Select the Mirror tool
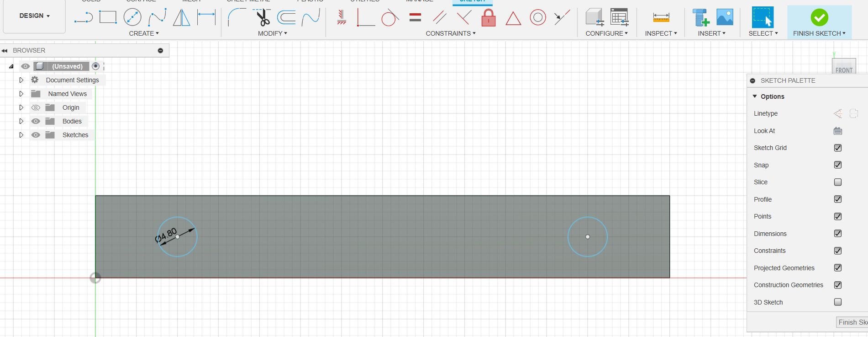The height and width of the screenshot is (337, 868). coord(182,17)
